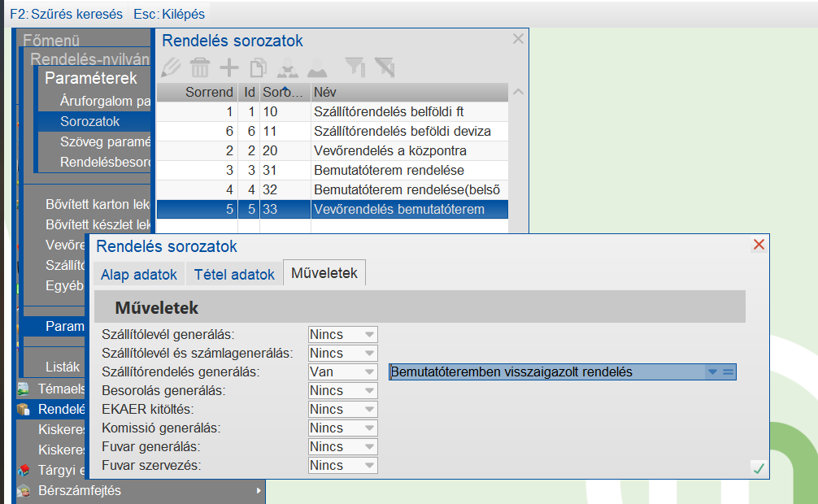Screen dimensions: 818x504
Task: Switch to the Alap adatok tab
Action: (x=139, y=275)
